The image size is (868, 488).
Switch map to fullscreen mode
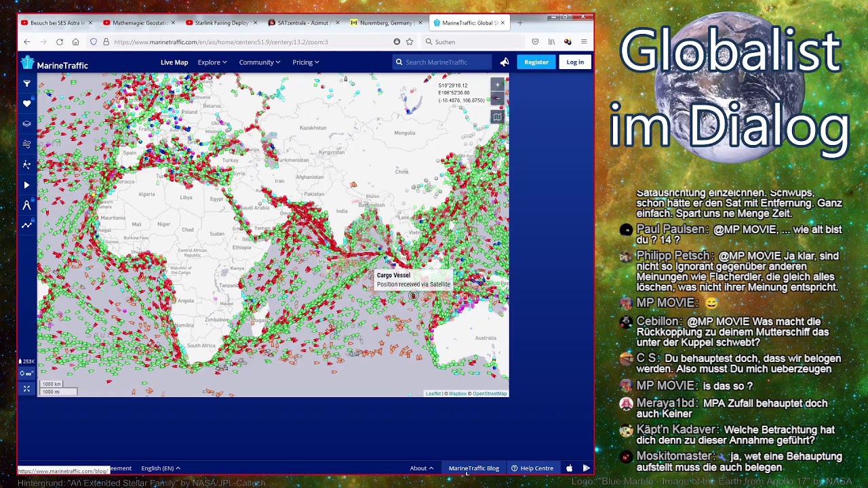click(x=27, y=388)
